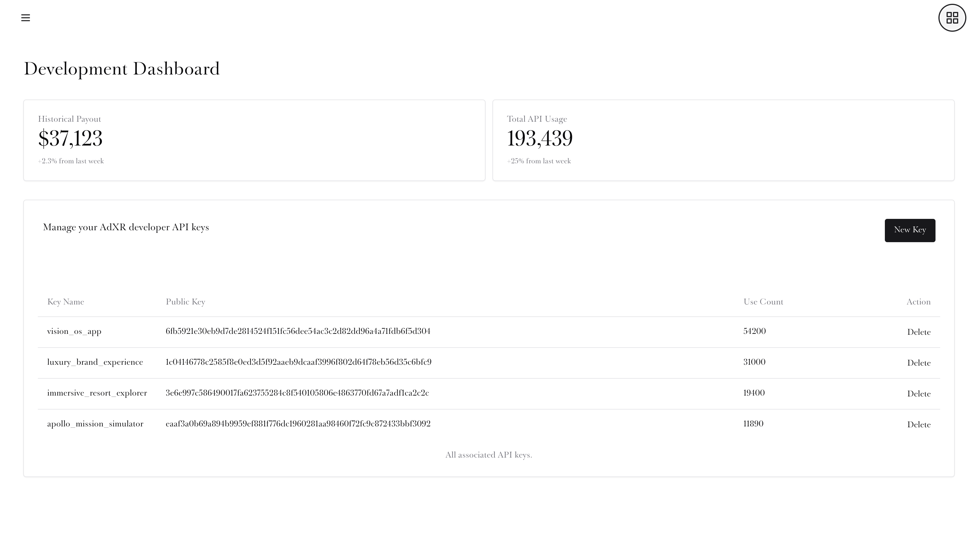Click the Use Count column header
Viewport: 978px width, 560px height.
coord(763,302)
